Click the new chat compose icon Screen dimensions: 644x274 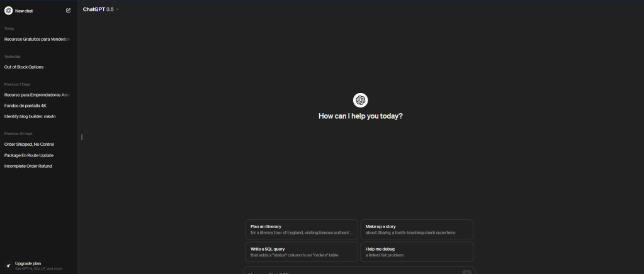coord(69,11)
